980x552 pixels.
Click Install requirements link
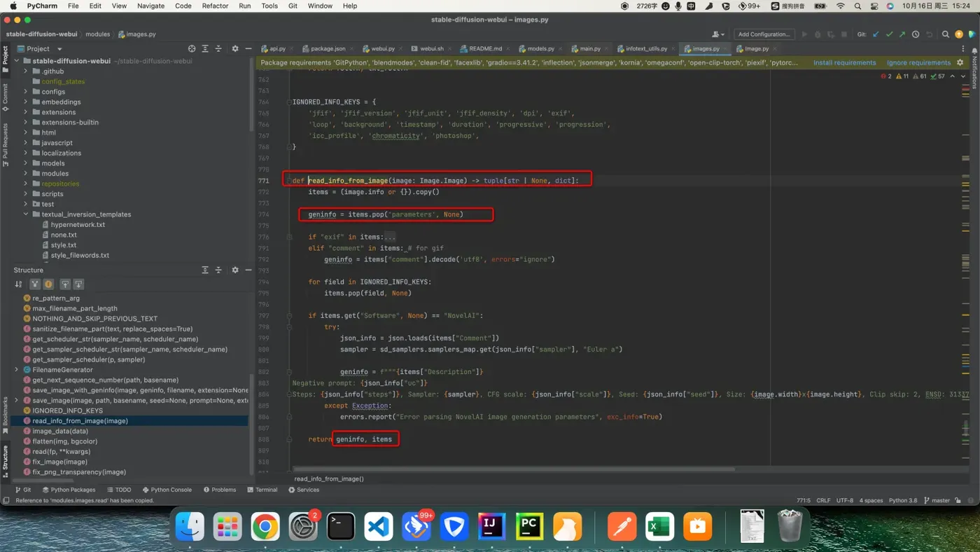[844, 62]
